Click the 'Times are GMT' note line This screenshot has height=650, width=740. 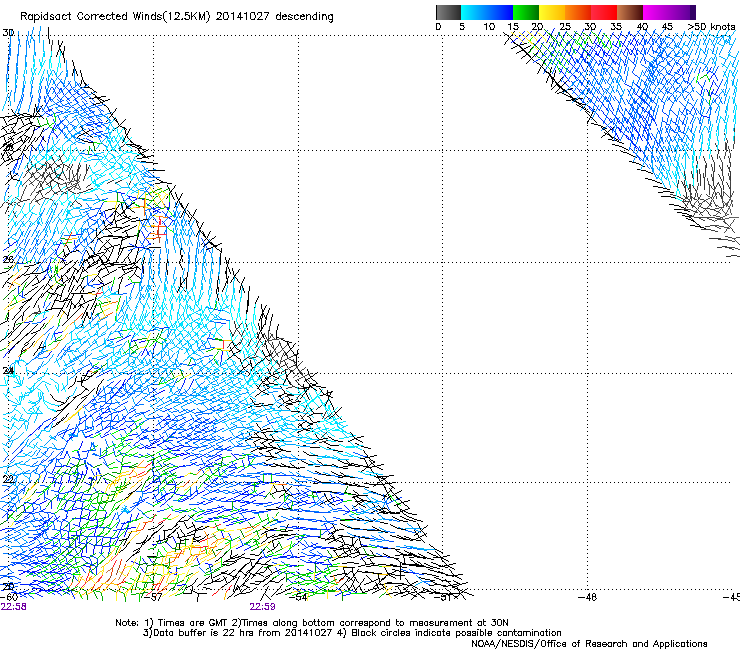[x=312, y=623]
